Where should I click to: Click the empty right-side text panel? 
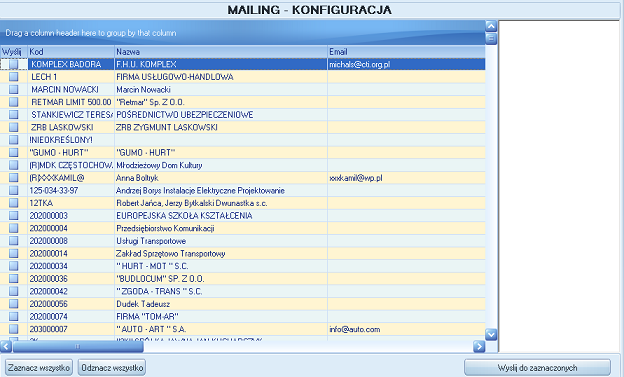559,186
